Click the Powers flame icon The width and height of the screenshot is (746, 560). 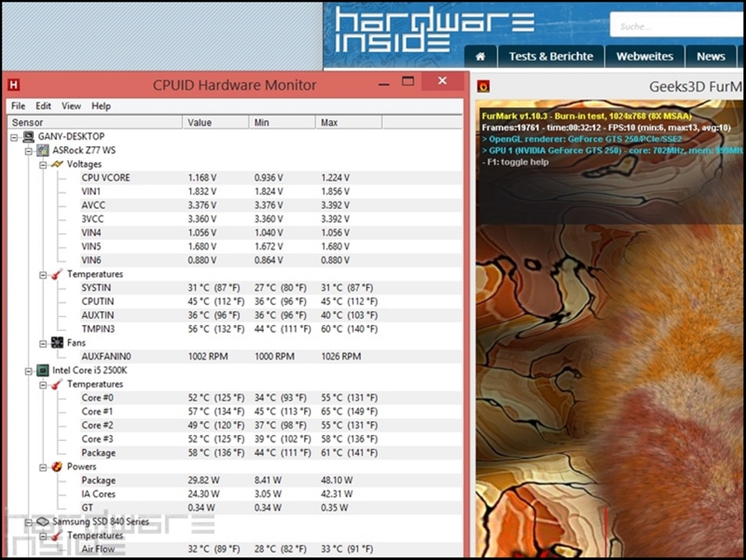pyautogui.click(x=57, y=467)
